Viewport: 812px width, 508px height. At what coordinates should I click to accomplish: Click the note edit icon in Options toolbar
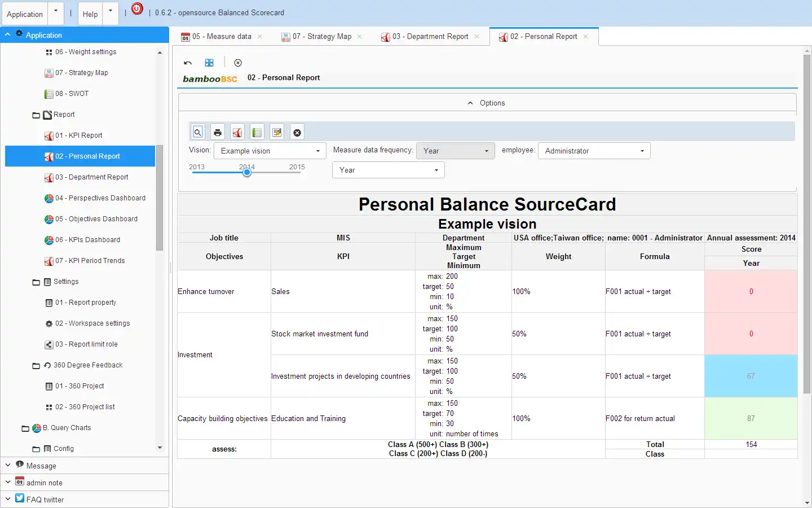pos(277,132)
